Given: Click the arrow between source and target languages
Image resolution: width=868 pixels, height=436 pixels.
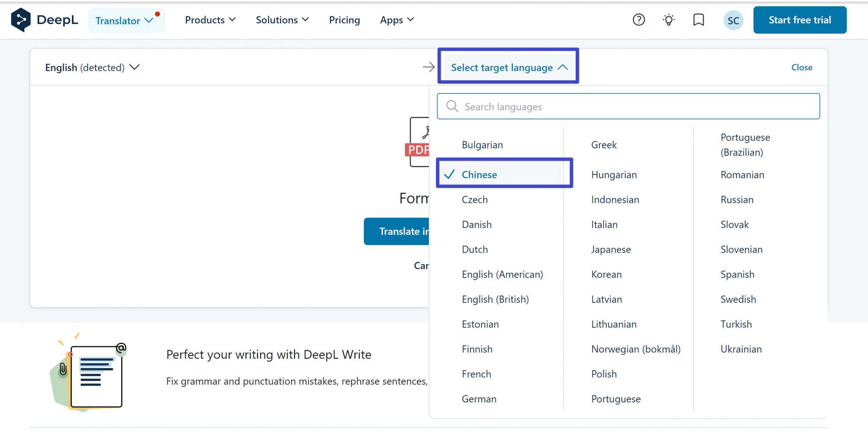Looking at the screenshot, I should 428,67.
